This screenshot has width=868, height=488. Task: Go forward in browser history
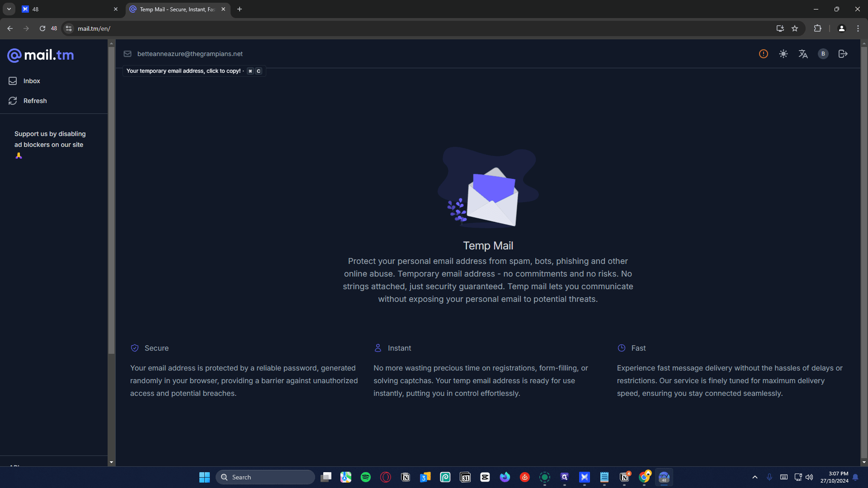pos(26,28)
